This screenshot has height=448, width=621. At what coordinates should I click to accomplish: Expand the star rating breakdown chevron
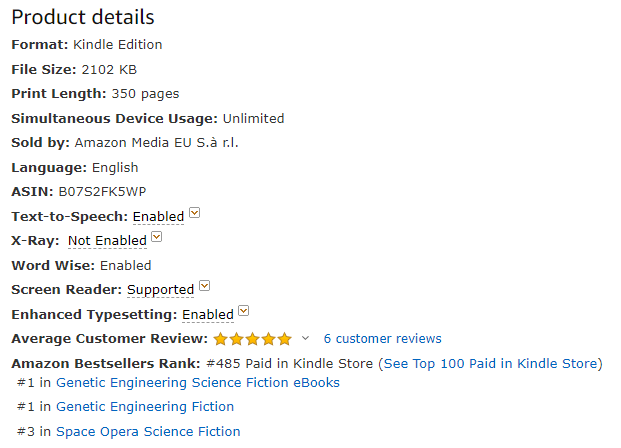[305, 338]
